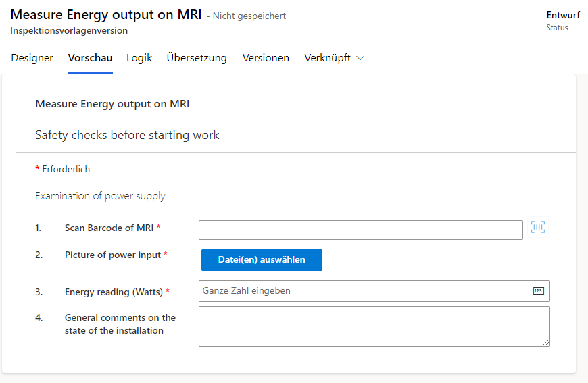The width and height of the screenshot is (588, 383).
Task: Switch to the Designer tab
Action: (x=32, y=58)
